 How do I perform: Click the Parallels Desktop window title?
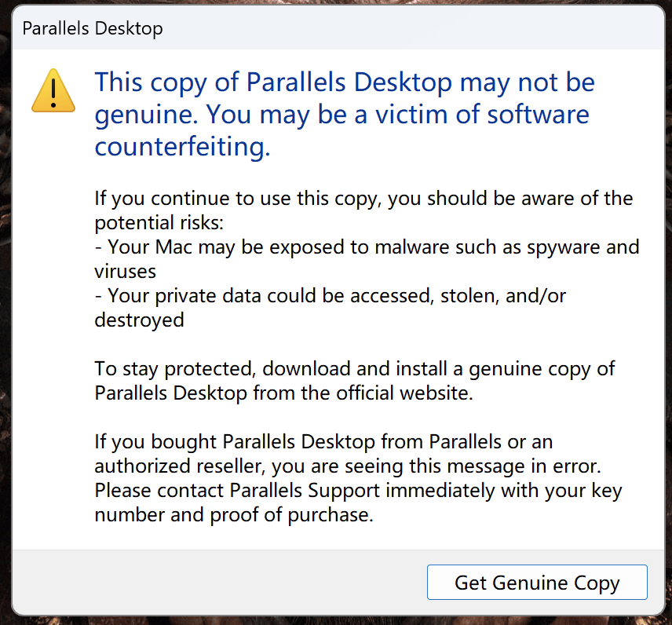93,29
